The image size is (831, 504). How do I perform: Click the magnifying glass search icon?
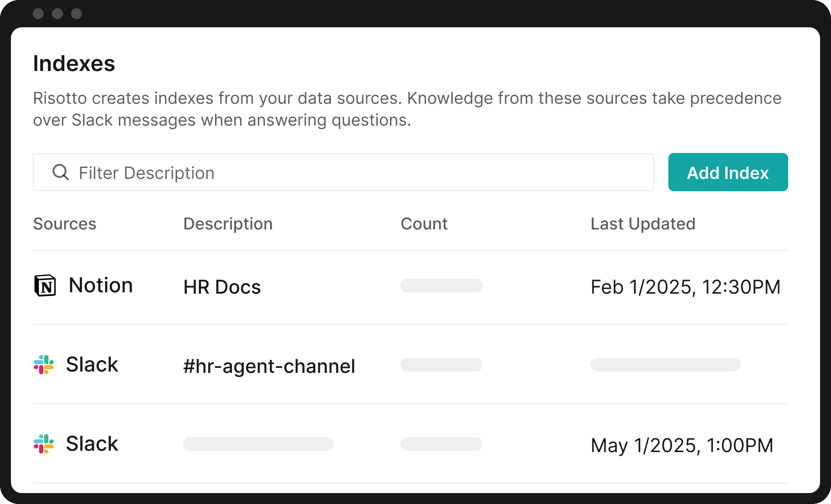click(x=61, y=173)
